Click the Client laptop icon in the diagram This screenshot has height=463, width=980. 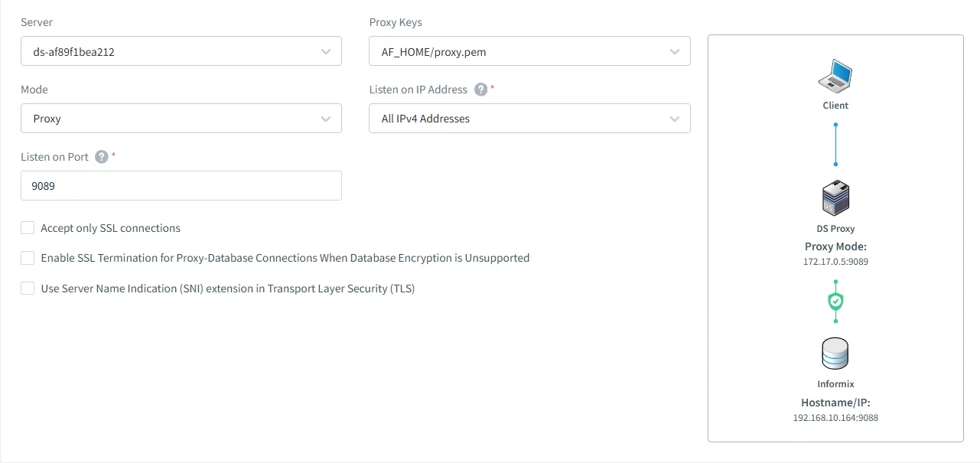835,77
